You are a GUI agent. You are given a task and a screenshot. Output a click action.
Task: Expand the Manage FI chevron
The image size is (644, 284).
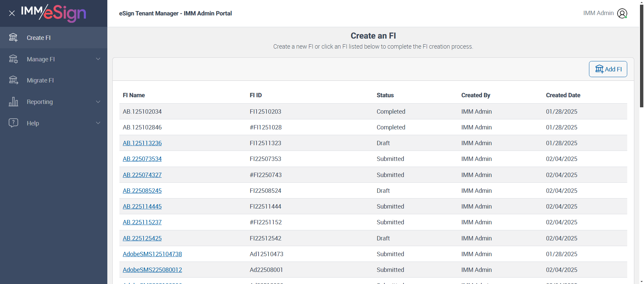pyautogui.click(x=98, y=59)
